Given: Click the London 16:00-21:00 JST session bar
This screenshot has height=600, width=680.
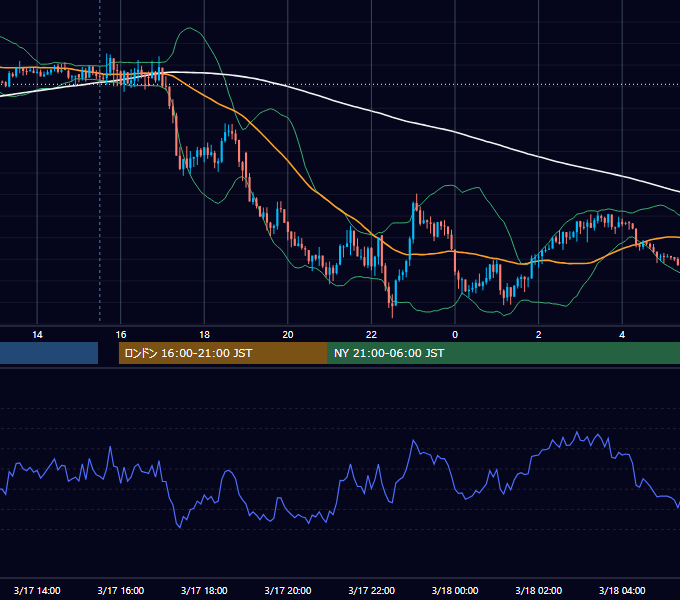Looking at the screenshot, I should [223, 353].
